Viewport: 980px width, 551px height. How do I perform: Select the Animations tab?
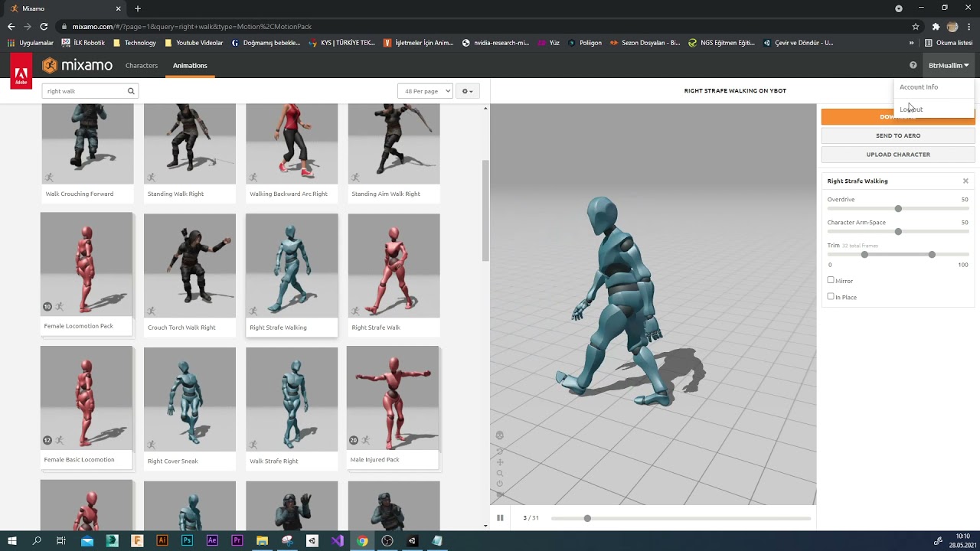tap(190, 65)
